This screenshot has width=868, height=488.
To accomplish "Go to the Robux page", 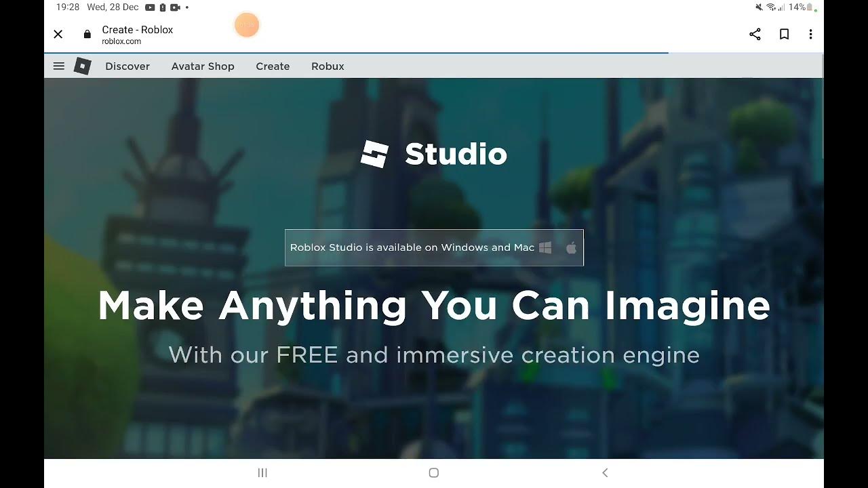I will [x=328, y=66].
